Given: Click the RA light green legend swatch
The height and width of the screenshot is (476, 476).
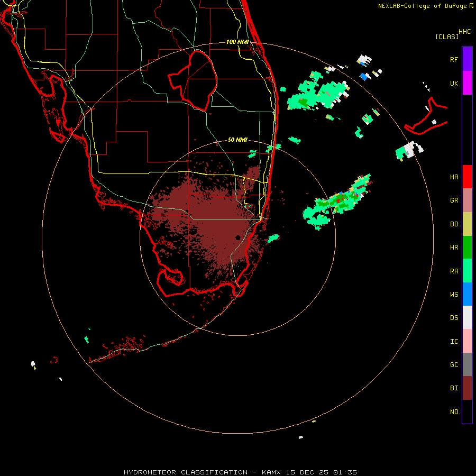Looking at the screenshot, I should pos(467,271).
